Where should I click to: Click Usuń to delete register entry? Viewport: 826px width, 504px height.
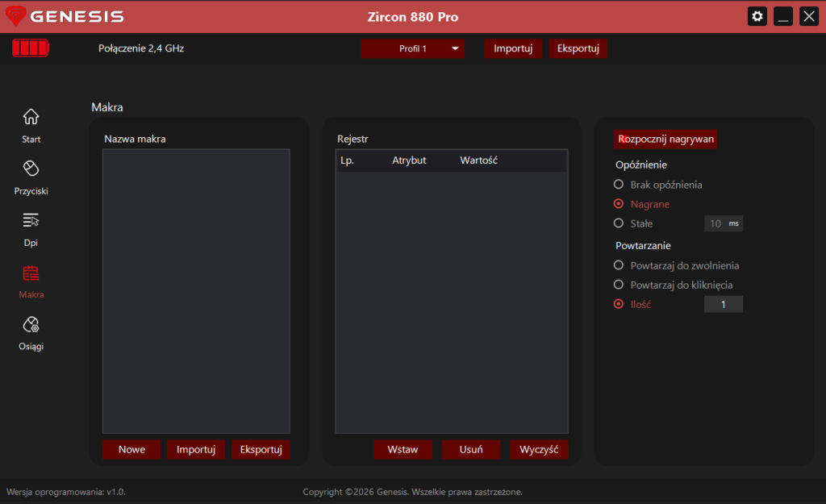coord(471,449)
